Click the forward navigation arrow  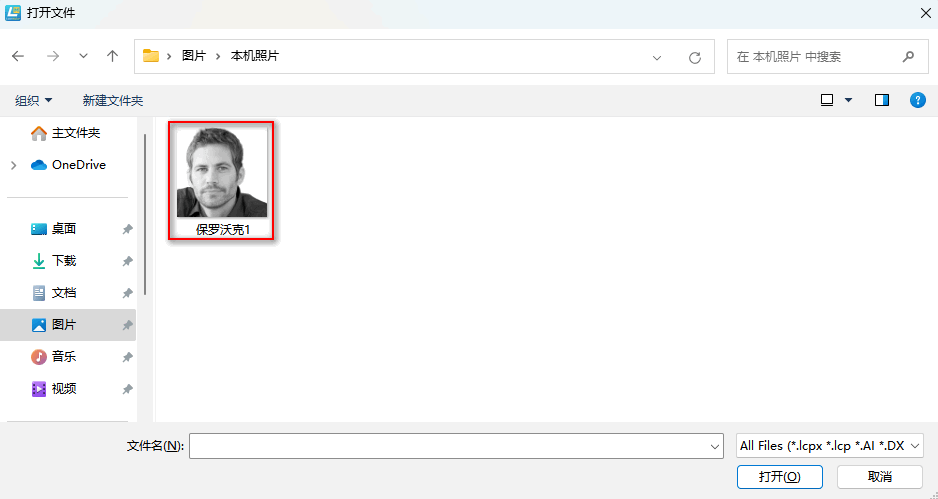(52, 57)
